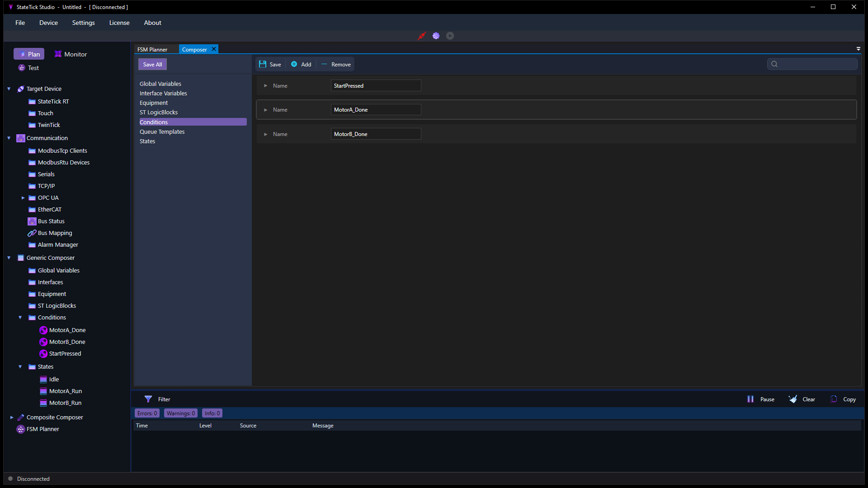Expand the StartPressed condition row

(266, 86)
